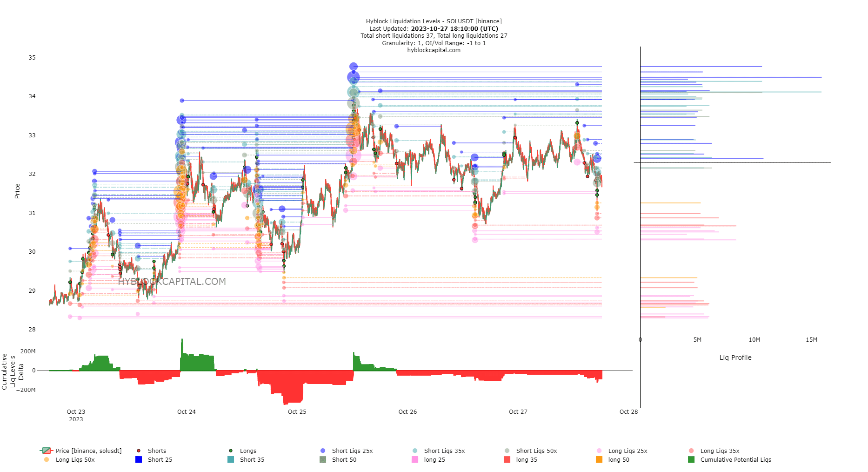Click the 35 price axis tick
The height and width of the screenshot is (472, 868).
pos(32,58)
